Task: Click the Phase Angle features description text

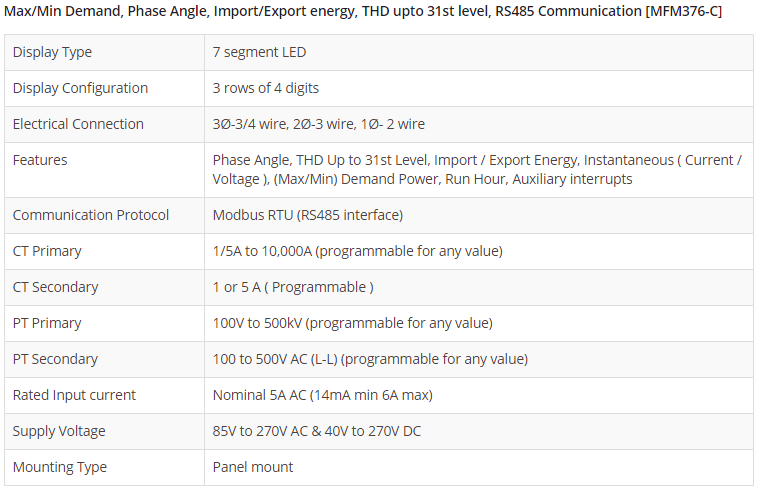Action: click(x=477, y=169)
